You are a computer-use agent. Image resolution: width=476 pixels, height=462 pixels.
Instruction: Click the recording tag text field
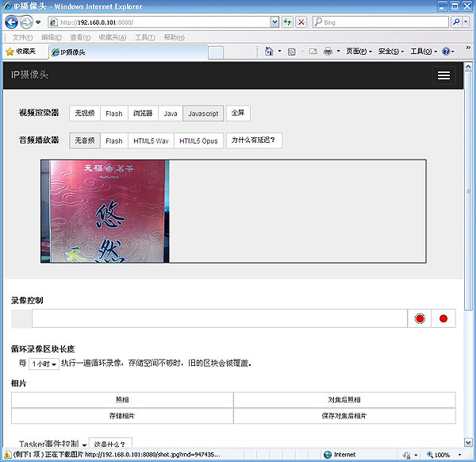(220, 318)
